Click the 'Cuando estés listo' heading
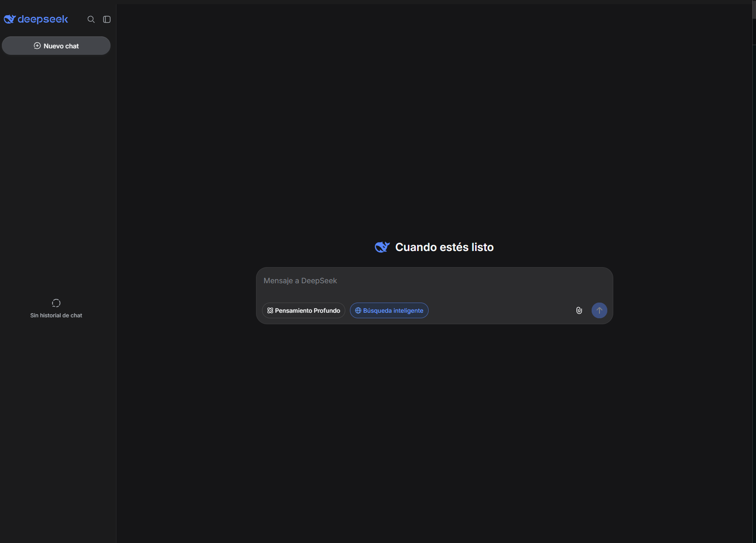Viewport: 756px width, 543px height. coord(444,247)
